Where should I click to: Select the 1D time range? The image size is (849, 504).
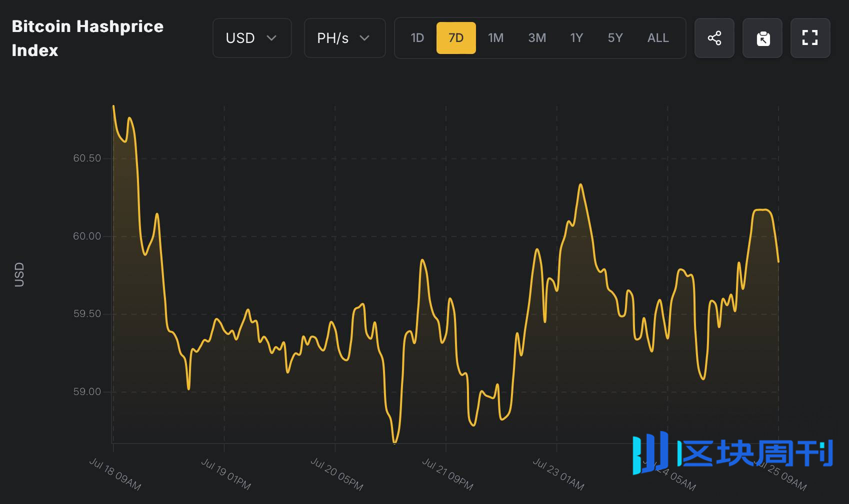[417, 38]
